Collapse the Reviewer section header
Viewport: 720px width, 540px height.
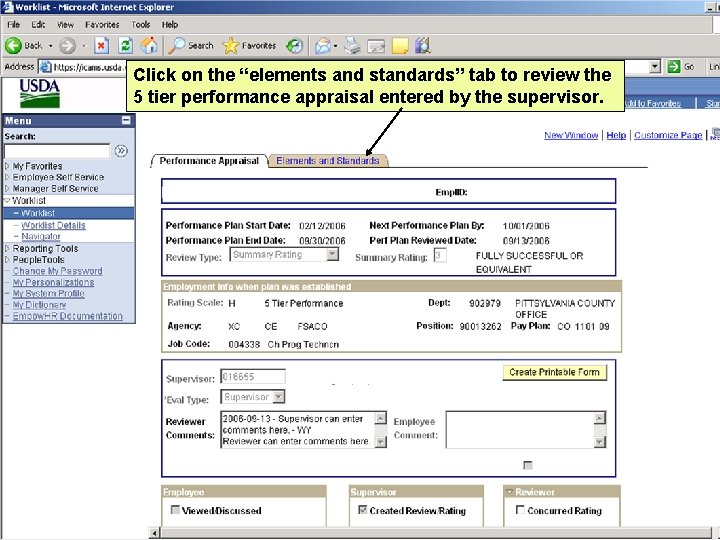pos(509,492)
